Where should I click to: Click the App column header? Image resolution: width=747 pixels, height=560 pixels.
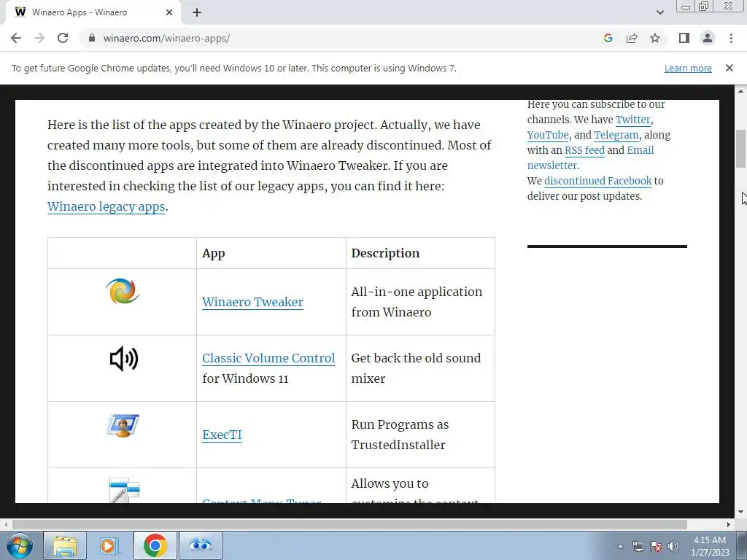pyautogui.click(x=214, y=253)
